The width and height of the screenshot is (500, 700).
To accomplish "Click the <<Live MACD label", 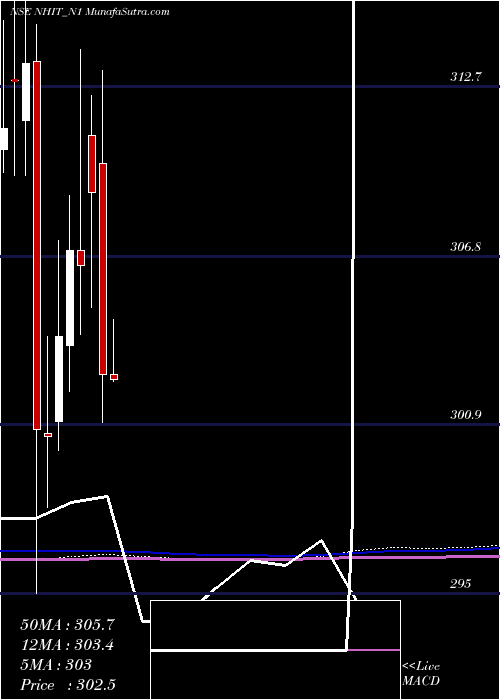I will [421, 674].
